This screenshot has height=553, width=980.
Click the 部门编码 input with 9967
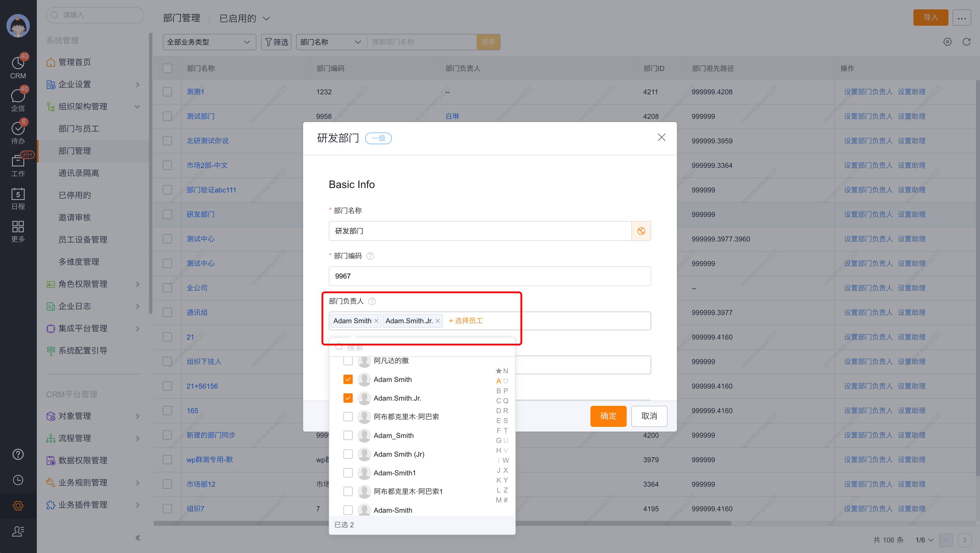click(x=490, y=276)
